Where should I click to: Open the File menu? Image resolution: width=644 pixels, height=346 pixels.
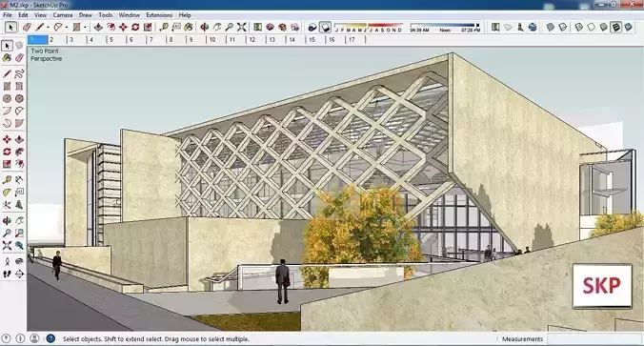[8, 15]
